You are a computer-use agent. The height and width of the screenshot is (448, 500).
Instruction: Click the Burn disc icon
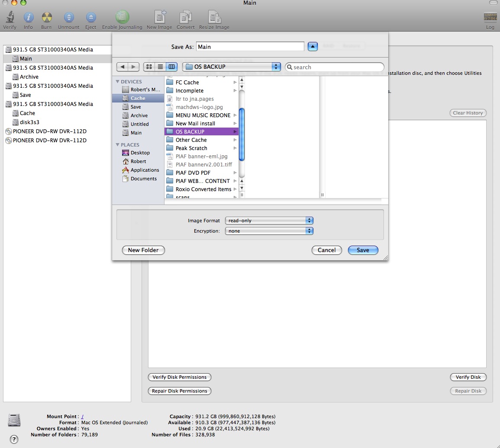point(46,17)
